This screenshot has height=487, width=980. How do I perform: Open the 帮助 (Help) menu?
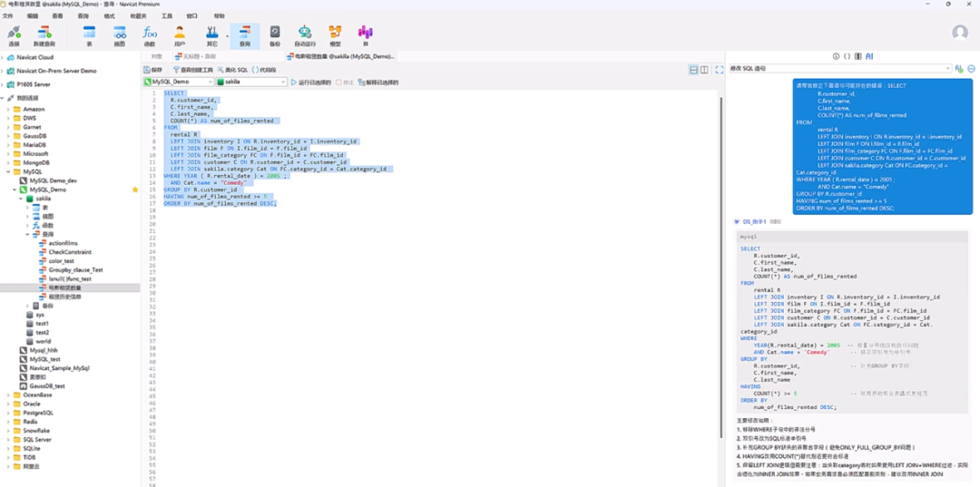[x=220, y=15]
